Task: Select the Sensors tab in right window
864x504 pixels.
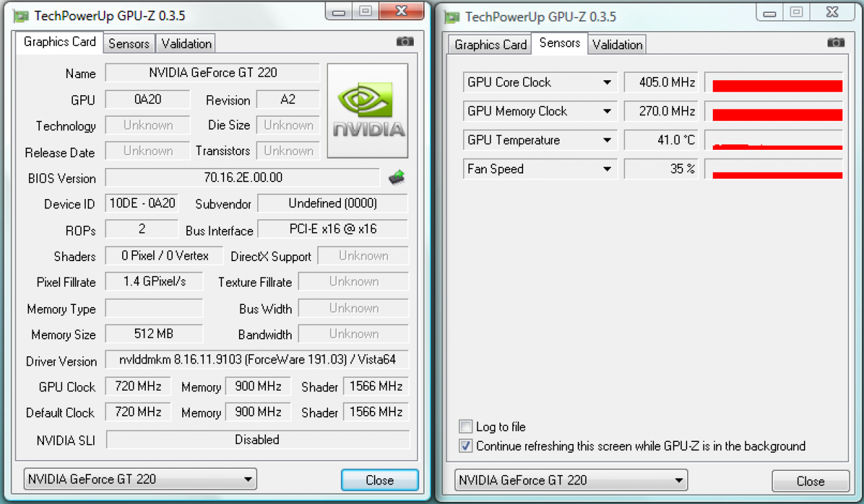Action: 560,43
